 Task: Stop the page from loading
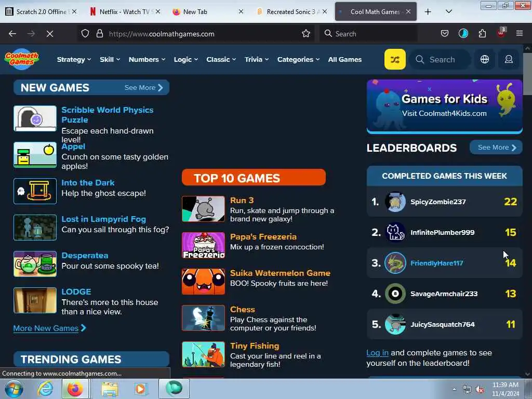(49, 34)
